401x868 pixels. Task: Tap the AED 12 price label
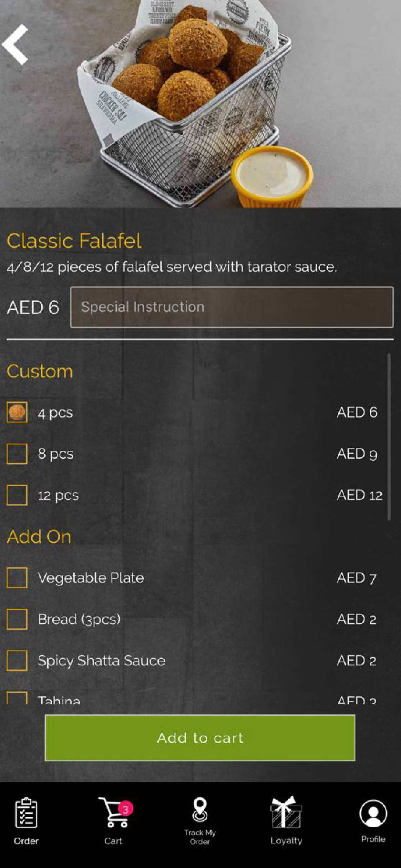point(359,495)
